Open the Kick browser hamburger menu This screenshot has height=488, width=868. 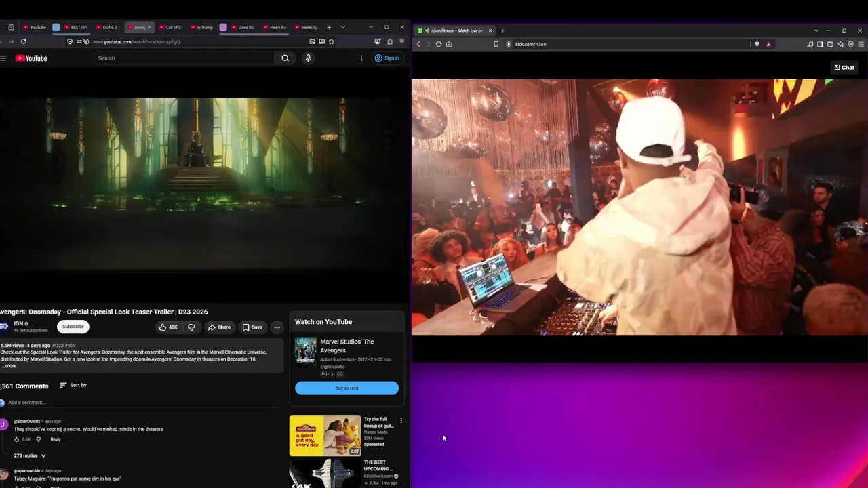point(861,44)
